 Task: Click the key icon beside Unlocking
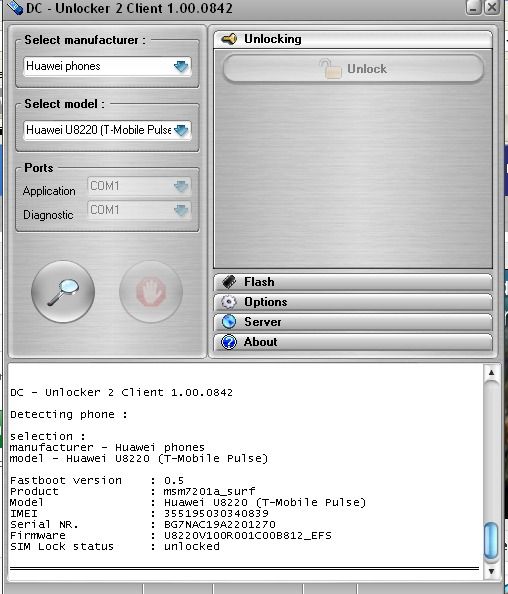(229, 39)
